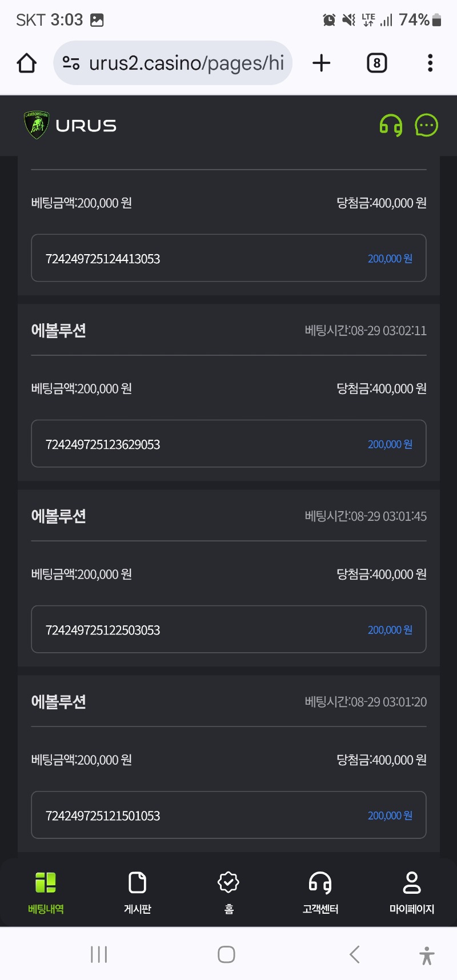This screenshot has height=980, width=457.
Task: Open the green headset support icon
Action: (x=391, y=125)
